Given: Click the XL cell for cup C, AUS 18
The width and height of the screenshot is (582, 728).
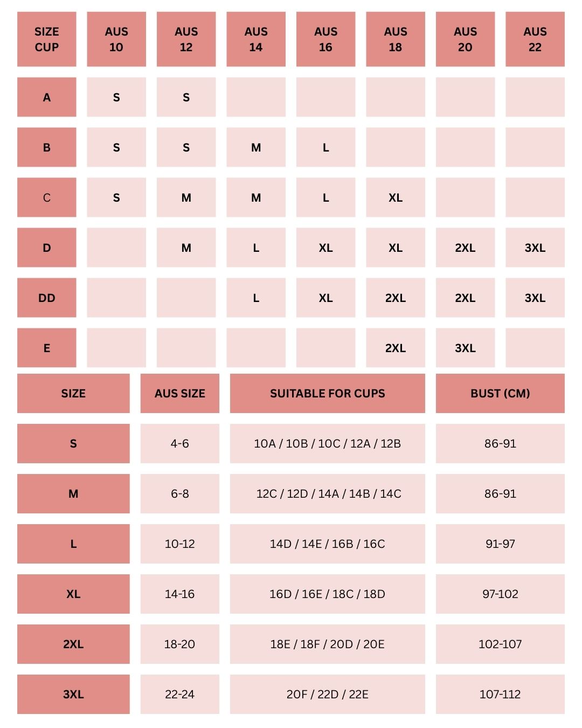Looking at the screenshot, I should point(396,197).
